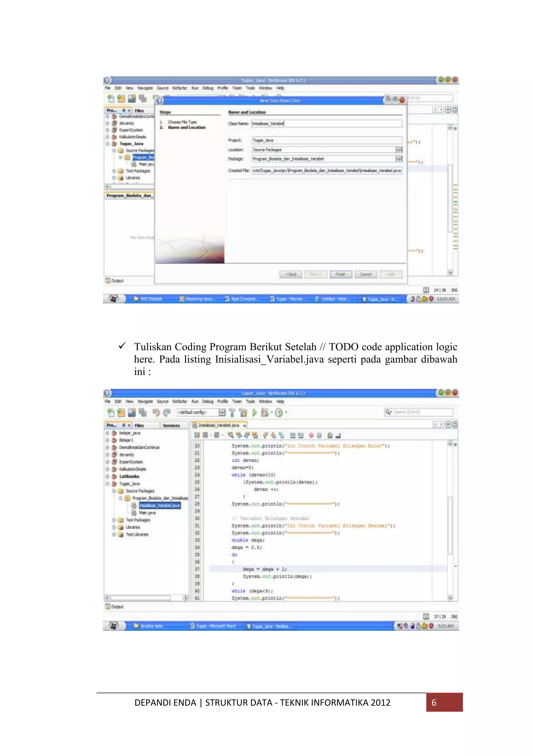Viewport: 534px width, 756px height.
Task: Click the Debug Main Project icon
Action: [265, 412]
